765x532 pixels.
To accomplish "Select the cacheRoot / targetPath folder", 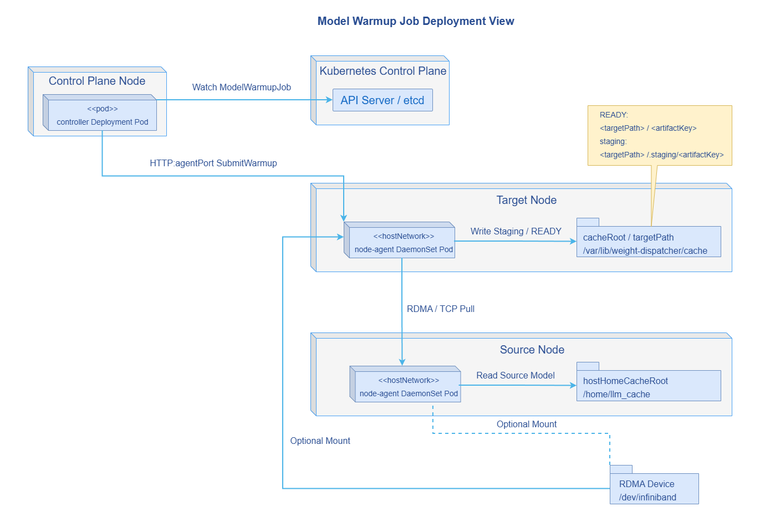I will (x=649, y=238).
